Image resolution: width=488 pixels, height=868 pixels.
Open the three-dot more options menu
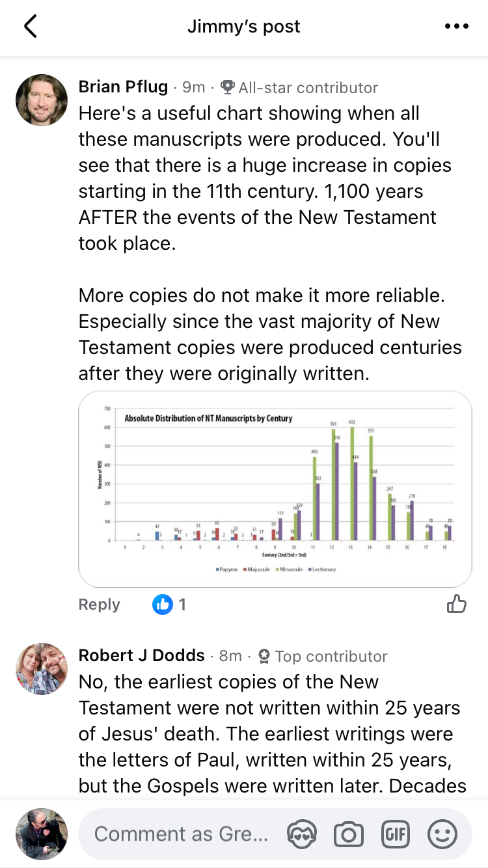456,27
